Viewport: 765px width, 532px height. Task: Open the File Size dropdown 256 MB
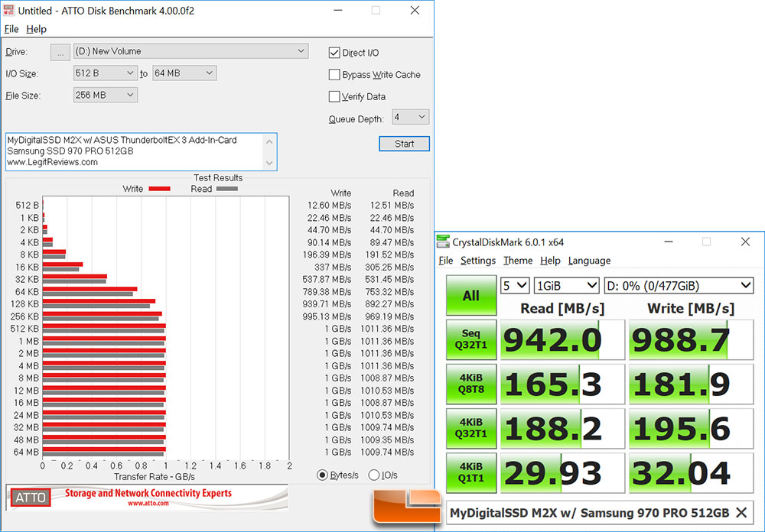(105, 95)
